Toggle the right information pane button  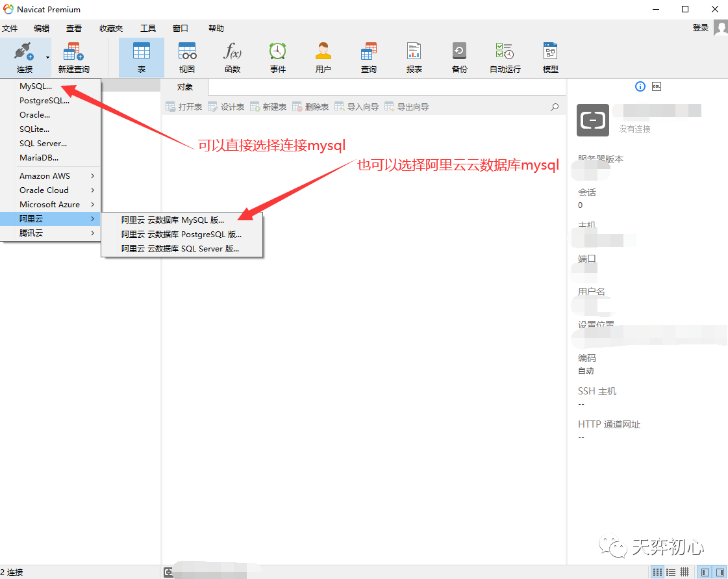[x=720, y=572]
